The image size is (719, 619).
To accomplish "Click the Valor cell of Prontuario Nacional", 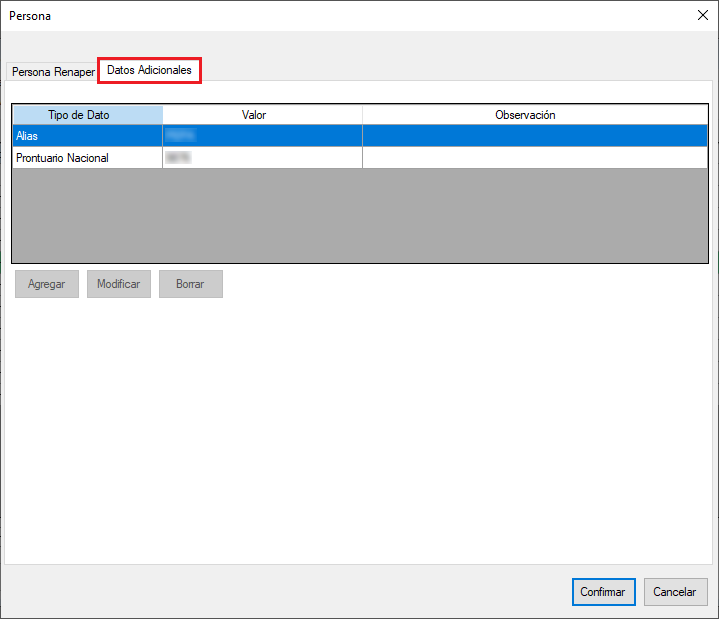I will [262, 158].
